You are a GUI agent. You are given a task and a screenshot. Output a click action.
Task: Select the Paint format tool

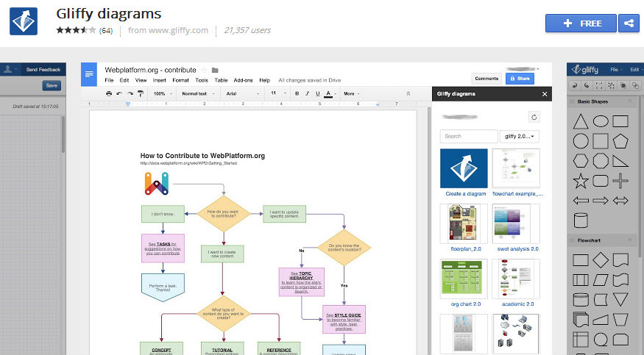pos(141,93)
